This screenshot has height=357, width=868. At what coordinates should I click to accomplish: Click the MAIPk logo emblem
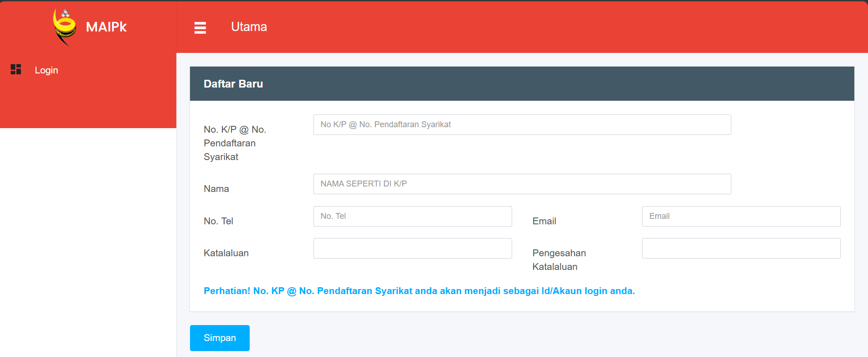[64, 27]
